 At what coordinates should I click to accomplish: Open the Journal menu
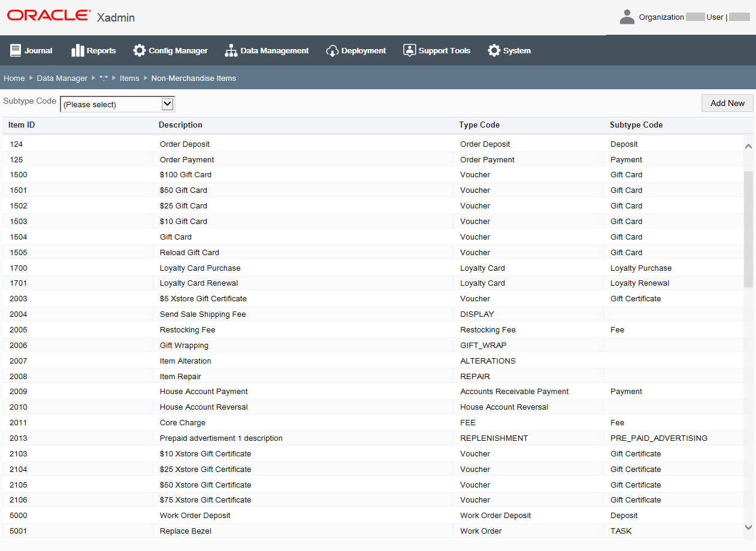click(x=32, y=50)
